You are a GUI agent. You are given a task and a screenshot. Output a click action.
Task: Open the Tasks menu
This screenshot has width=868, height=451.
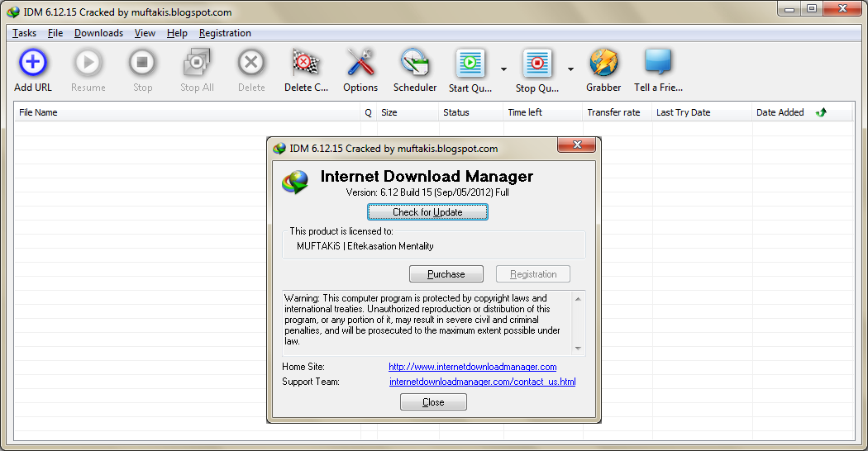(x=24, y=33)
